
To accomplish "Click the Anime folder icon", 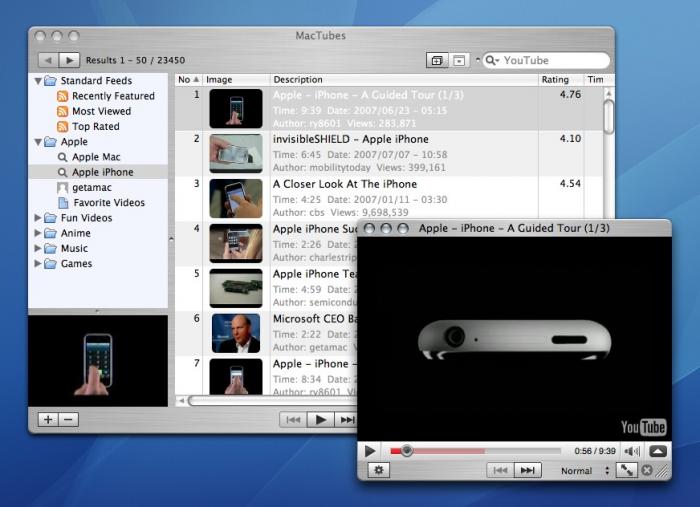I will coord(50,233).
